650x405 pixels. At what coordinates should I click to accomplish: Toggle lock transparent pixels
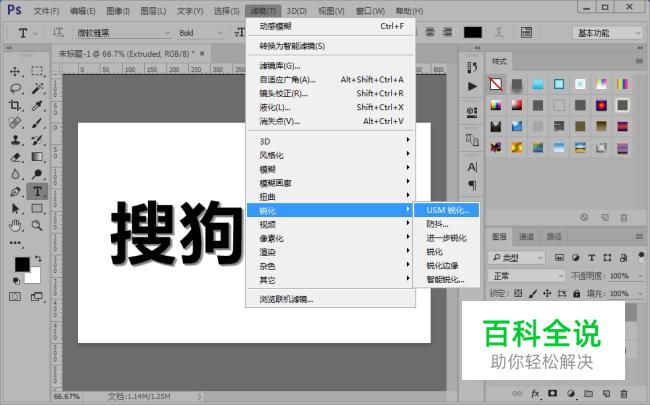tap(518, 293)
